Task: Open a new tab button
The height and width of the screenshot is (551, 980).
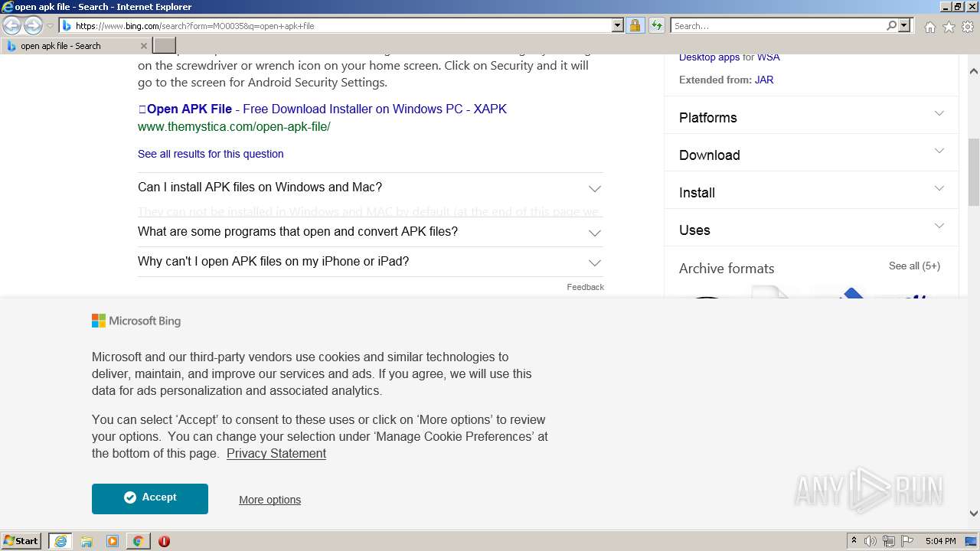Action: coord(165,46)
